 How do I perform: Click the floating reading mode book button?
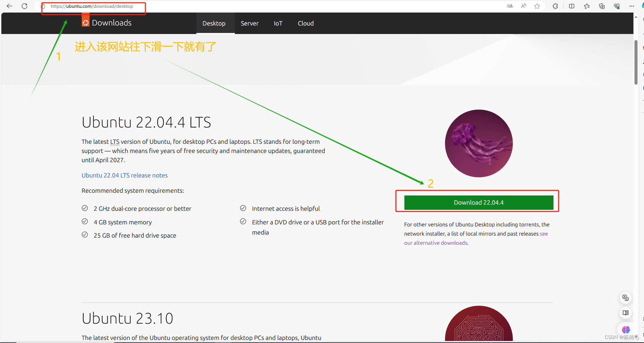click(626, 313)
